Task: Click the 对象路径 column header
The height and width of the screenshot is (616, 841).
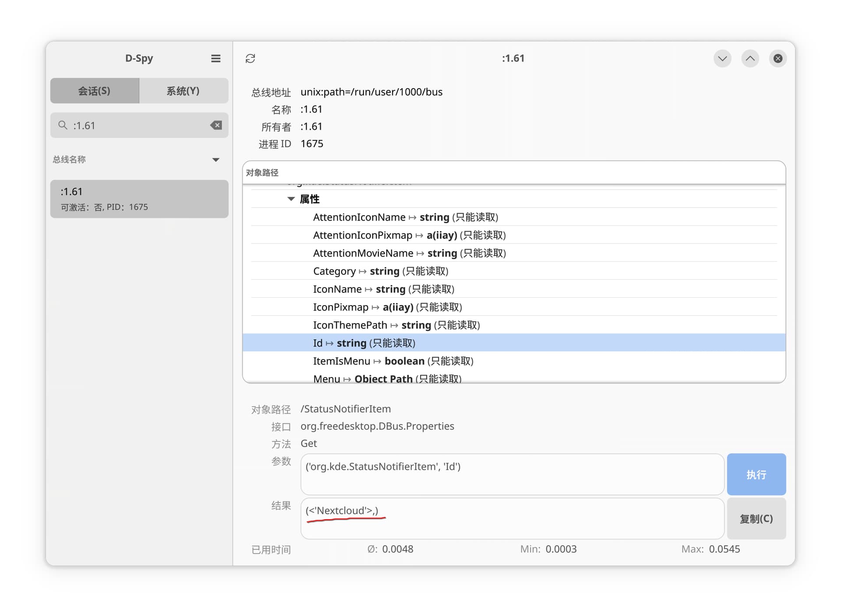Action: (x=514, y=172)
